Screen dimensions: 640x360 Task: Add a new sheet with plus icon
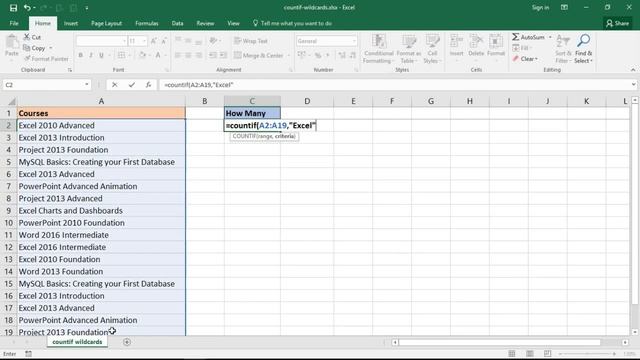tap(127, 342)
